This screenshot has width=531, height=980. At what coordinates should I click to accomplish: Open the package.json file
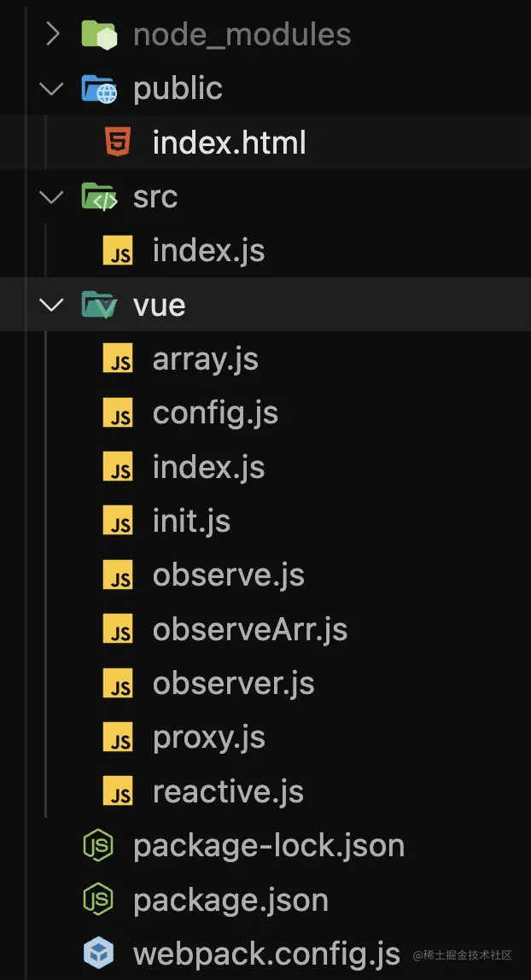230,900
